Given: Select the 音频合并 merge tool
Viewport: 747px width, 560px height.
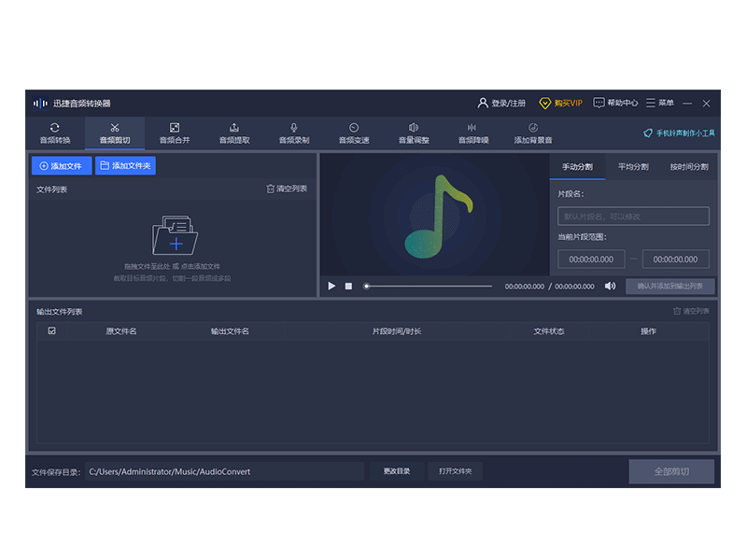Looking at the screenshot, I should point(174,133).
